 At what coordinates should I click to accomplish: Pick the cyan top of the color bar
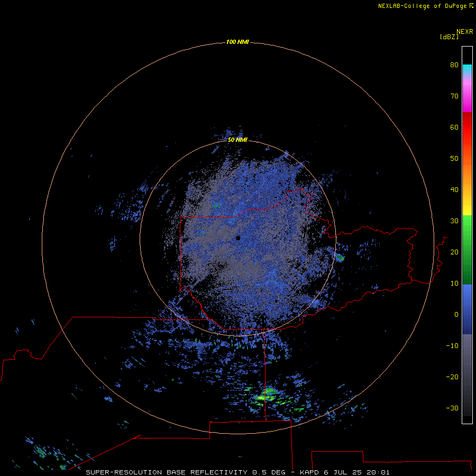click(x=467, y=68)
